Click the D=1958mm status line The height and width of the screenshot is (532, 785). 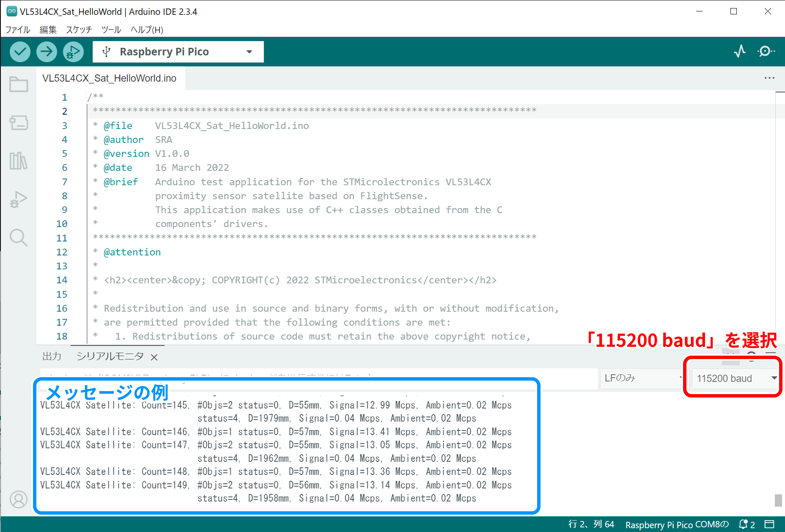(x=337, y=498)
